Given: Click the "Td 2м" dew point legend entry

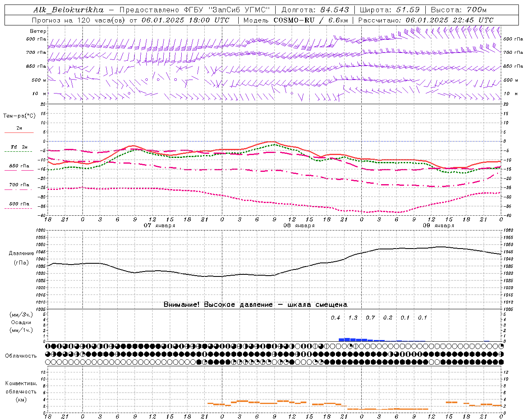Looking at the screenshot, I should [19, 147].
